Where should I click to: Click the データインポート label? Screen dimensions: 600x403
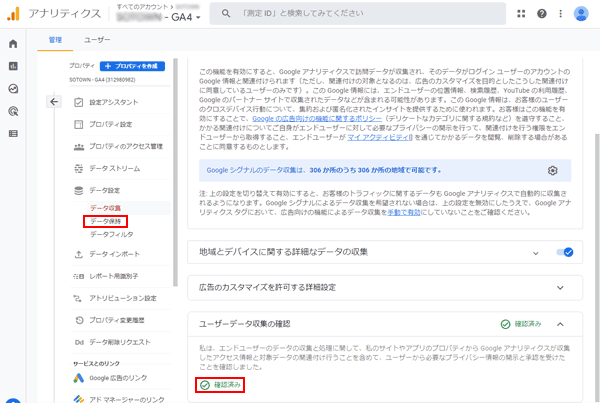[114, 254]
